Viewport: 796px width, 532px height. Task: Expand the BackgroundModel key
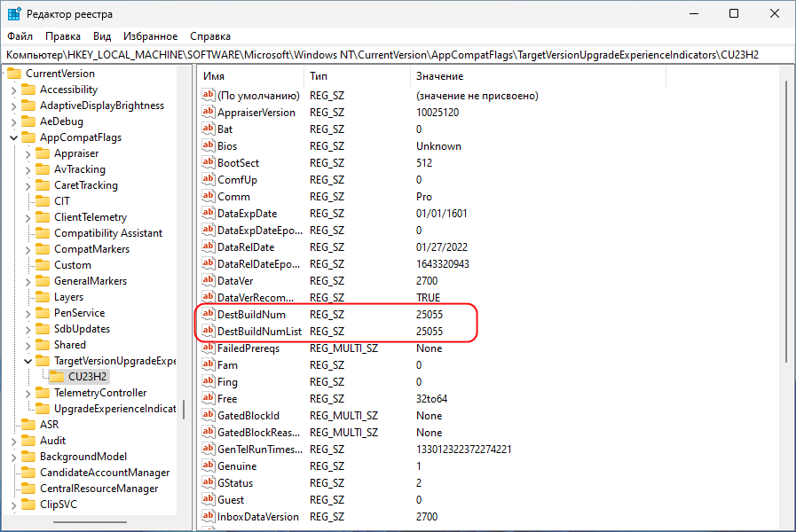click(x=13, y=457)
